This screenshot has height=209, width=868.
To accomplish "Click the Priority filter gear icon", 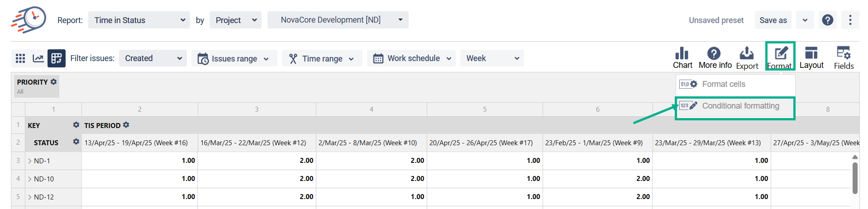I will [x=54, y=82].
